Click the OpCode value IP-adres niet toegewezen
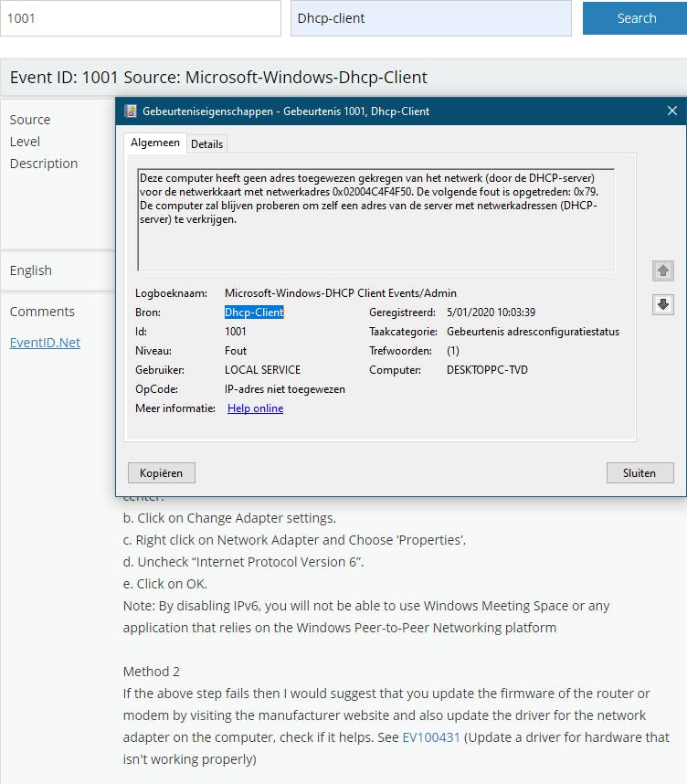687x784 pixels. (285, 389)
